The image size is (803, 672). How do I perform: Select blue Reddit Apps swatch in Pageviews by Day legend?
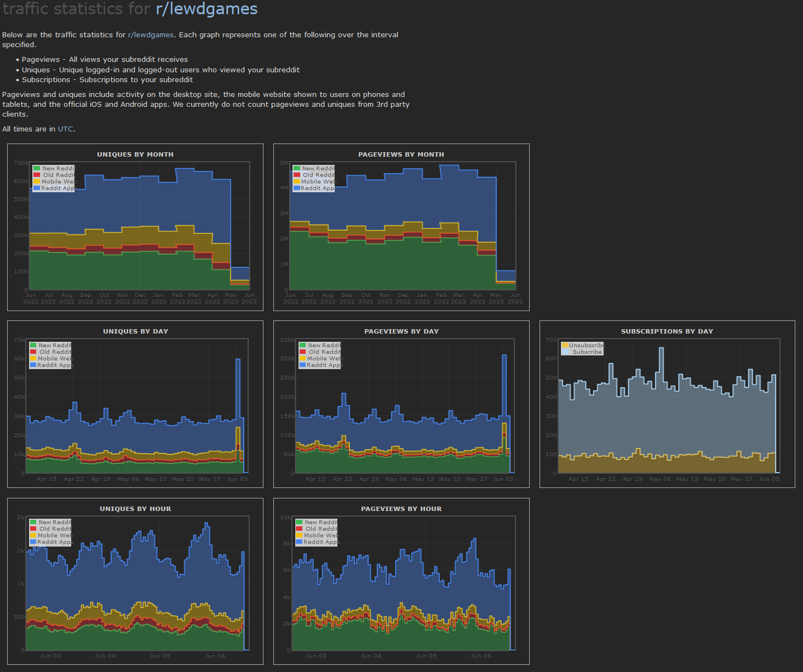click(302, 365)
